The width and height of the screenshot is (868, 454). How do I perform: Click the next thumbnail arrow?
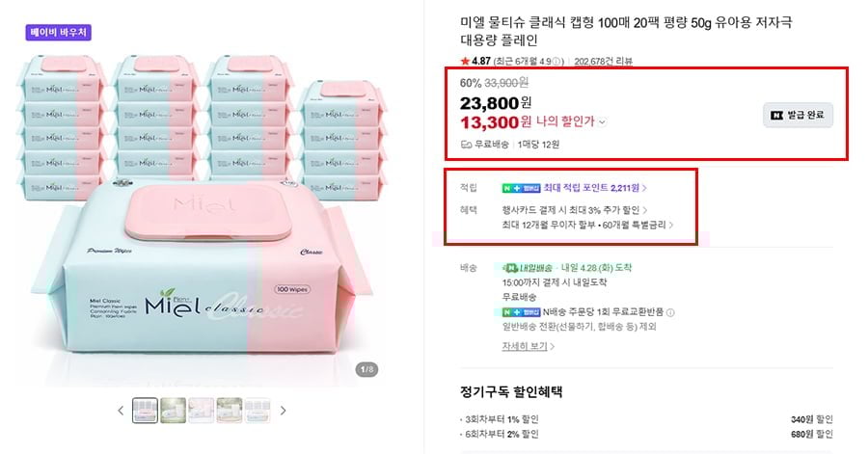pyautogui.click(x=284, y=411)
